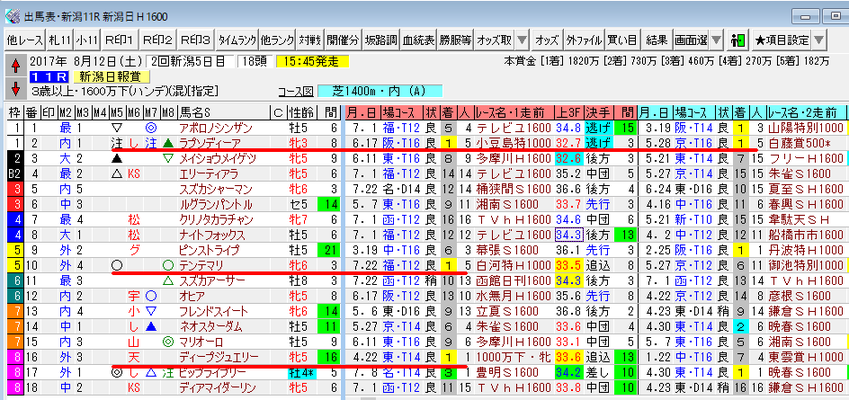Viewport: 849px width, 400px height.
Task: Click the green ▲ mark beside ラプソディーア
Action: pos(168,143)
